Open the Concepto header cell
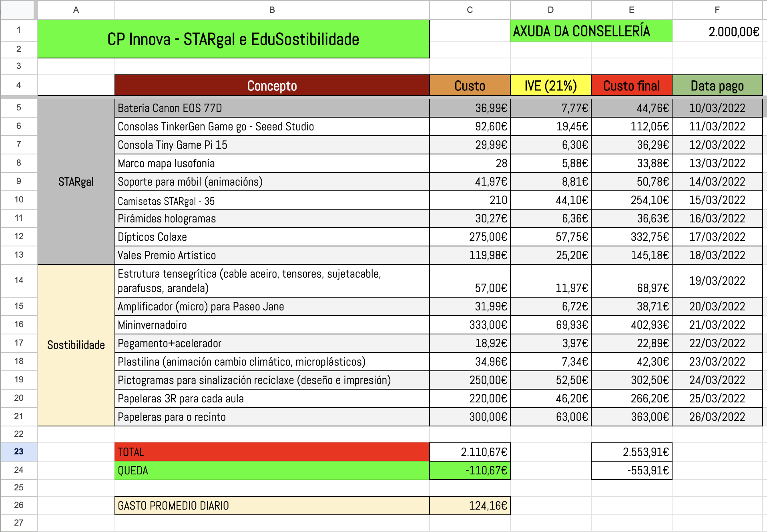Image resolution: width=767 pixels, height=532 pixels. (x=272, y=86)
